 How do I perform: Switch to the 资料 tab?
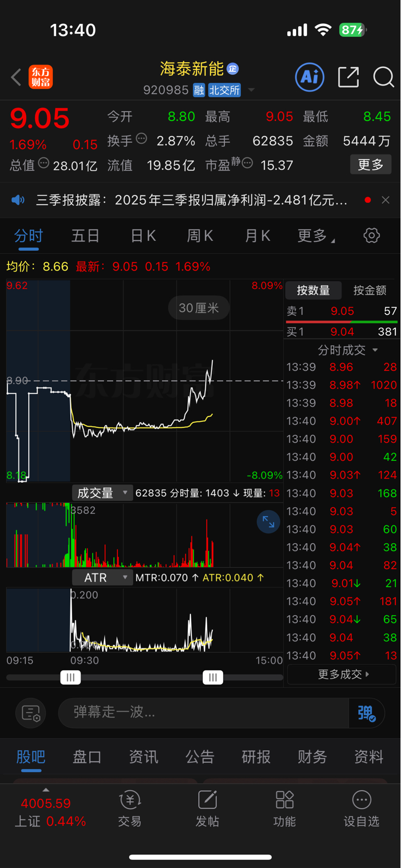coord(369,757)
